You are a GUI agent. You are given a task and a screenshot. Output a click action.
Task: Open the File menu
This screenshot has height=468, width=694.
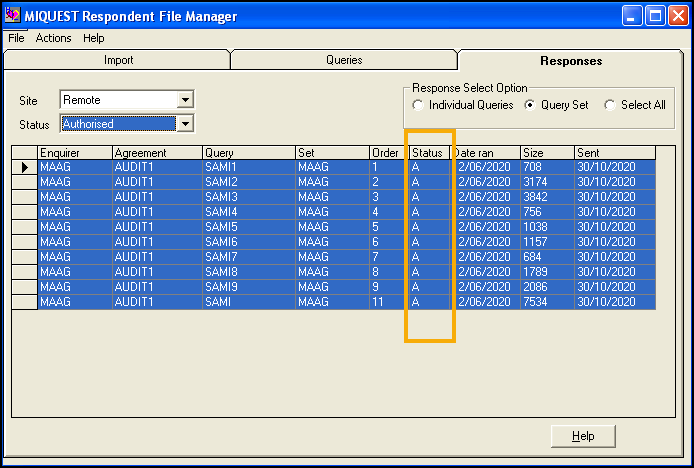(x=16, y=38)
